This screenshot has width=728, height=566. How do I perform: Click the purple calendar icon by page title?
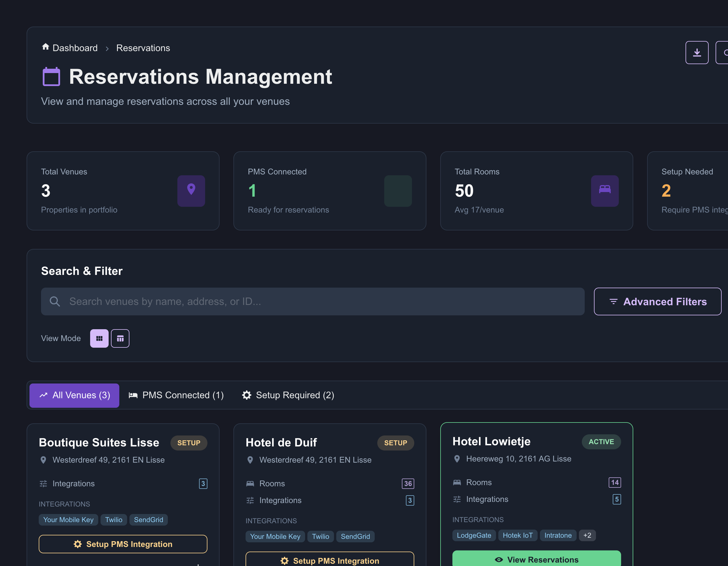coord(51,77)
